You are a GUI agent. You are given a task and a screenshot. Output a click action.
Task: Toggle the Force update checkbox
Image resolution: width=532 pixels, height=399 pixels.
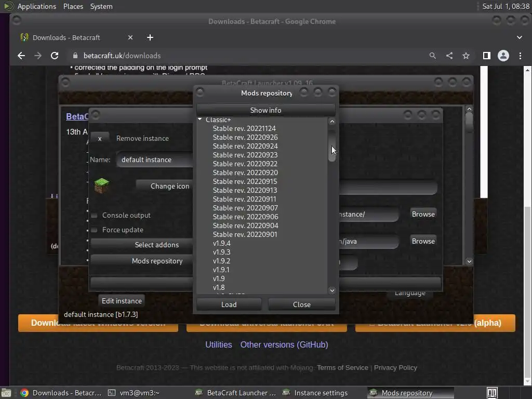[95, 230]
